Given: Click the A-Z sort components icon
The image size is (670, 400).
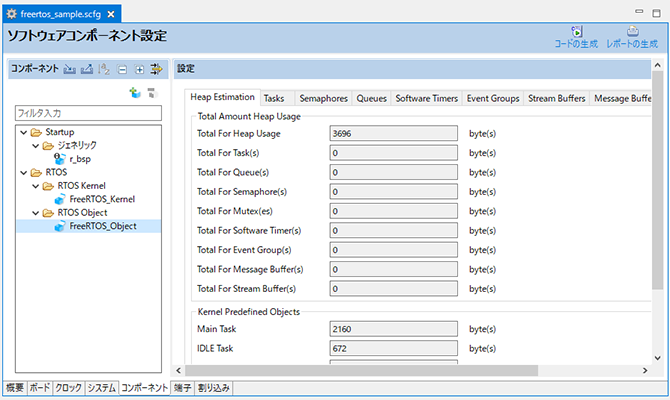Looking at the screenshot, I should tap(104, 69).
